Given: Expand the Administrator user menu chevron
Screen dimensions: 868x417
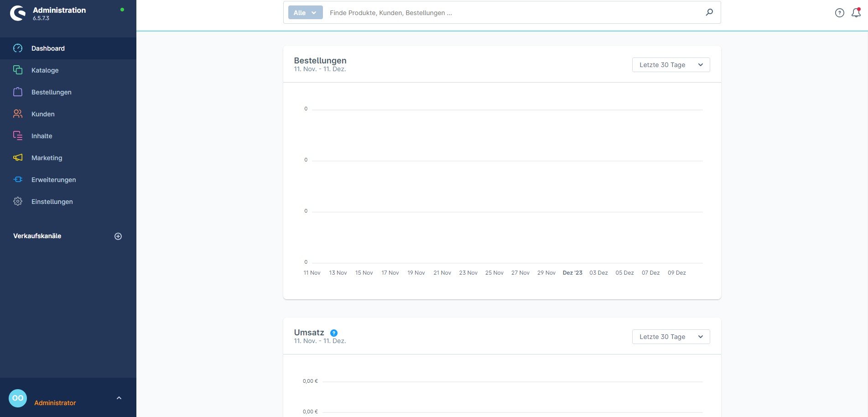Looking at the screenshot, I should 119,398.
